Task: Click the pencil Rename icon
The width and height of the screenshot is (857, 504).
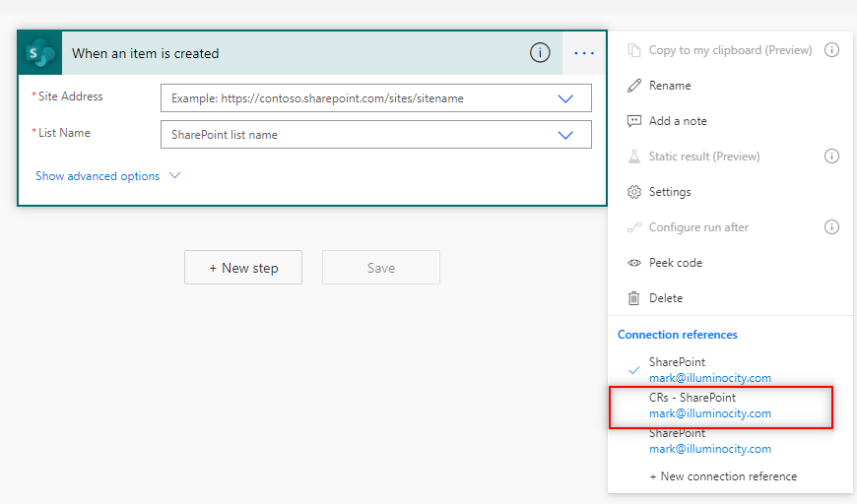Action: tap(634, 86)
